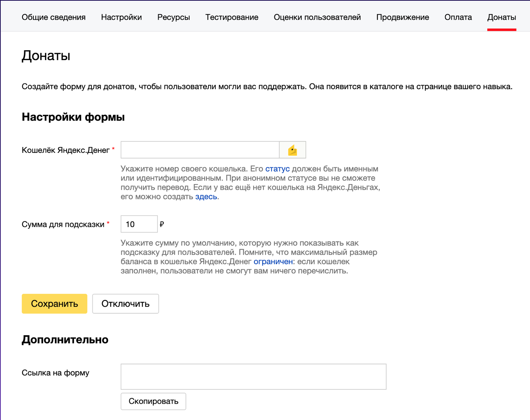Click the ruble sign next to amount
Viewport: 530px width, 420px height.
[x=162, y=224]
